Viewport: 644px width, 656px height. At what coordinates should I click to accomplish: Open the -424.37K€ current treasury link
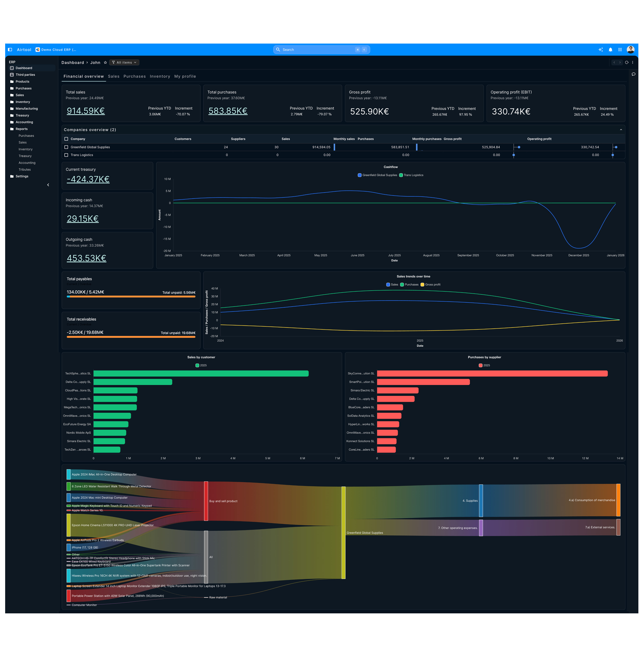click(88, 179)
